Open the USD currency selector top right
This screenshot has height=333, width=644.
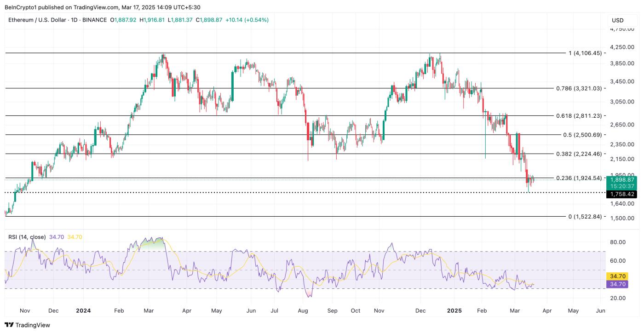tap(617, 20)
